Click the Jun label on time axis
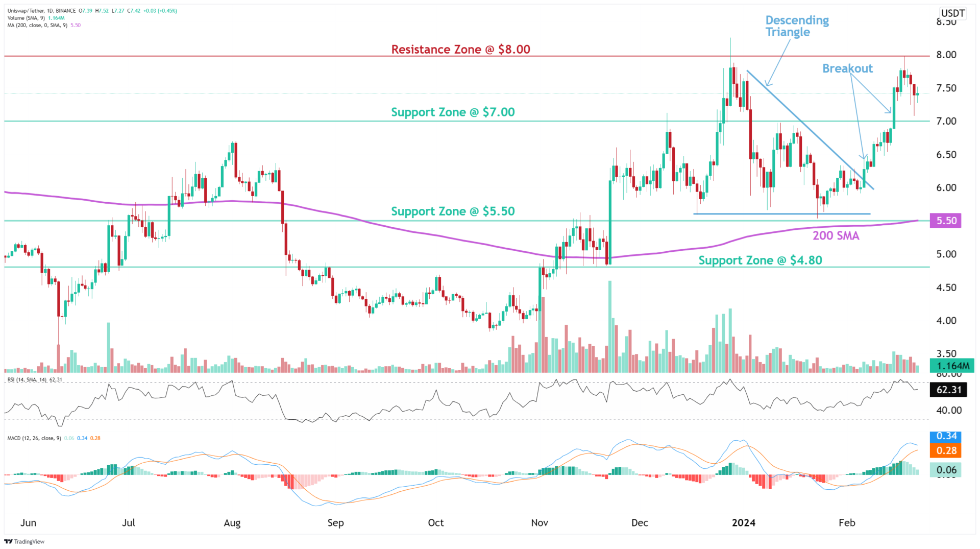The height and width of the screenshot is (549, 980). [x=29, y=522]
